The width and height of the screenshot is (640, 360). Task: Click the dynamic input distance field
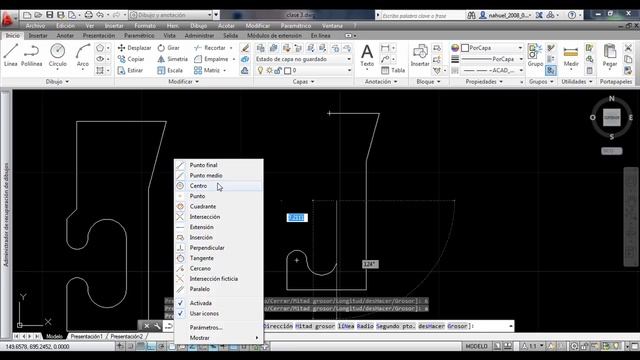click(297, 218)
